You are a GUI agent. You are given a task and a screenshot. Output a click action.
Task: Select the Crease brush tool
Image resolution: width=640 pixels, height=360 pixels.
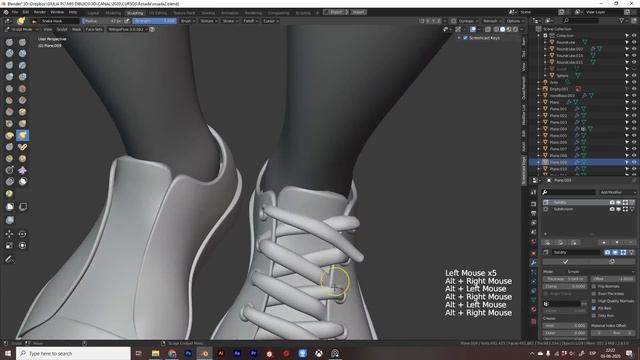tap(9, 89)
